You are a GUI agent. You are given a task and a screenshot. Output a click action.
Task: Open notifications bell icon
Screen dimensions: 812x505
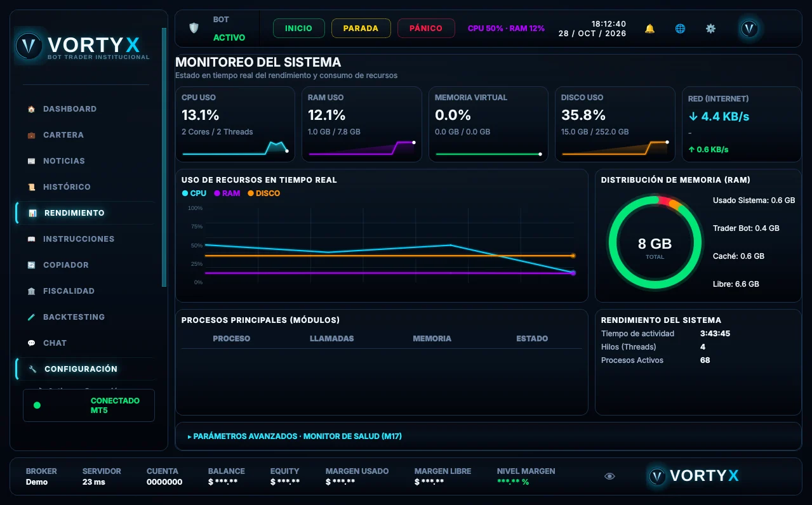[649, 29]
